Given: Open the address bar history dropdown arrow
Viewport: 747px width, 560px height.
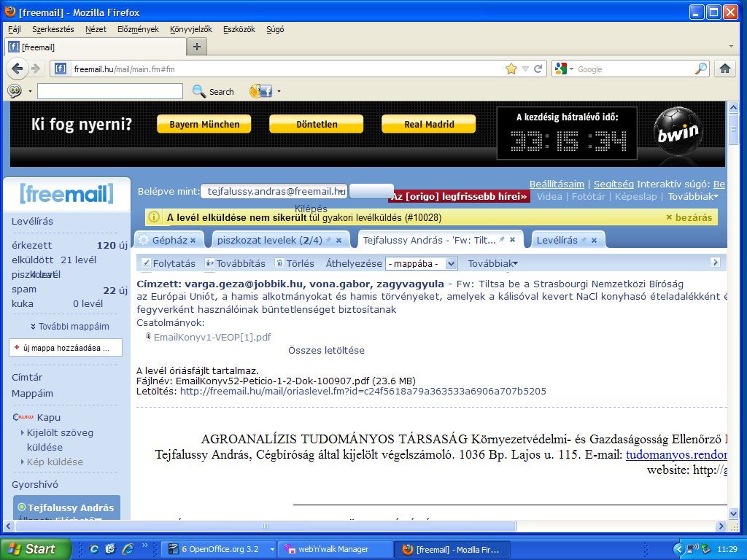Looking at the screenshot, I should 525,69.
